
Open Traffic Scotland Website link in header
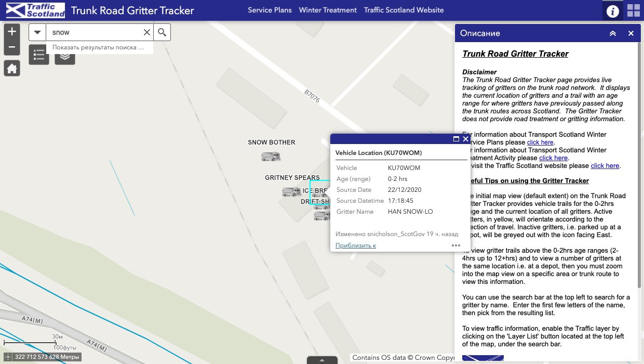click(x=404, y=10)
